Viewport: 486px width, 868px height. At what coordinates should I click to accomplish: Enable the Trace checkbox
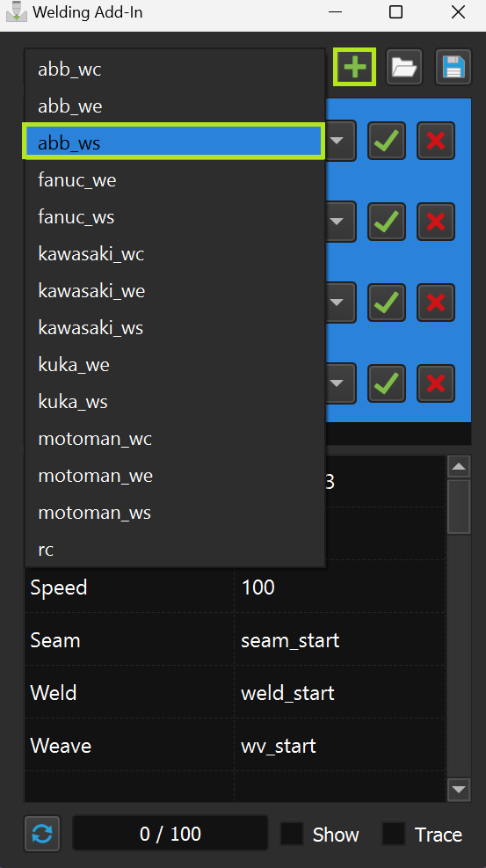(x=394, y=834)
